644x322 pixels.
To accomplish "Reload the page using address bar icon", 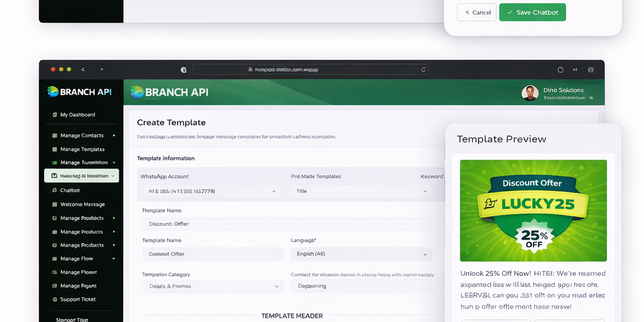I will pos(423,70).
